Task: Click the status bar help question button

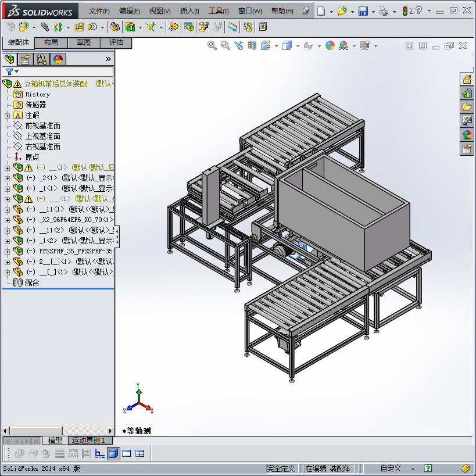Action: coord(428,468)
